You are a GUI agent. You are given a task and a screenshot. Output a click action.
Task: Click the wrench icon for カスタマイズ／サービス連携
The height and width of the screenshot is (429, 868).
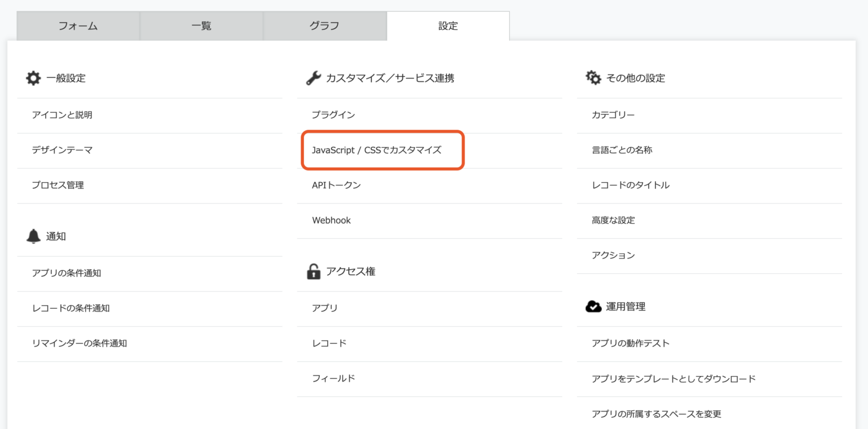(x=313, y=78)
